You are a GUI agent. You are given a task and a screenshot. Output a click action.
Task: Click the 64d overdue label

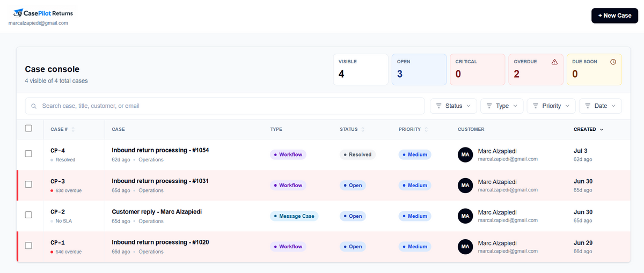coord(69,252)
